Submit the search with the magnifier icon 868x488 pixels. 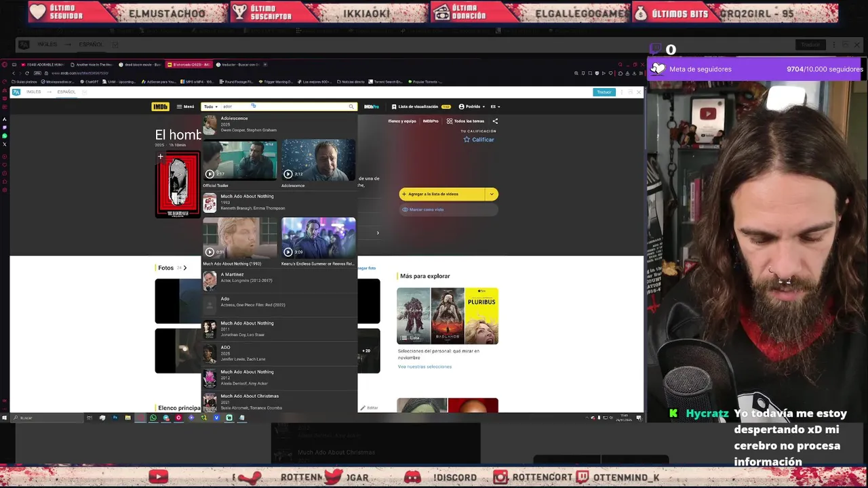pyautogui.click(x=351, y=106)
